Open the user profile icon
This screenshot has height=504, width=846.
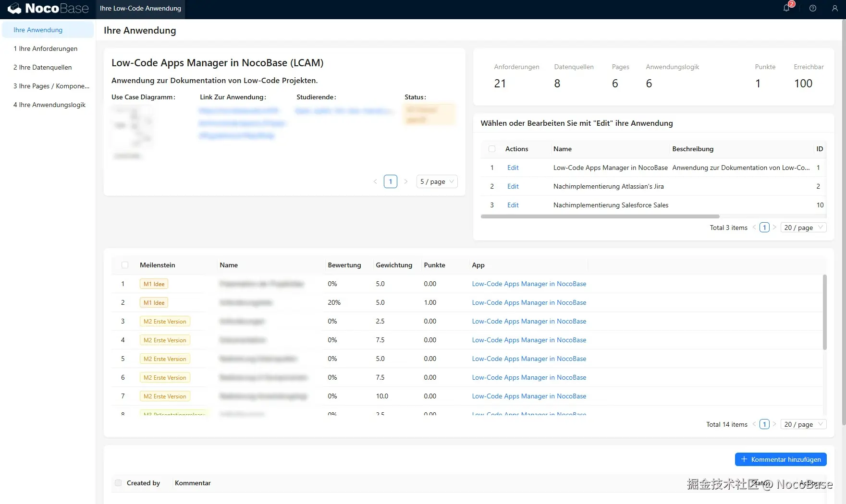point(835,8)
